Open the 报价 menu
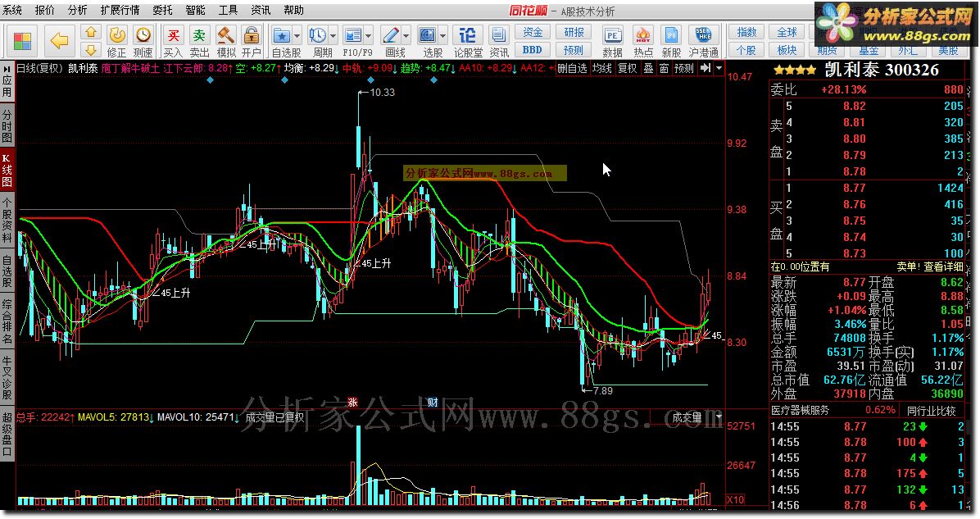The image size is (980, 519). (44, 10)
